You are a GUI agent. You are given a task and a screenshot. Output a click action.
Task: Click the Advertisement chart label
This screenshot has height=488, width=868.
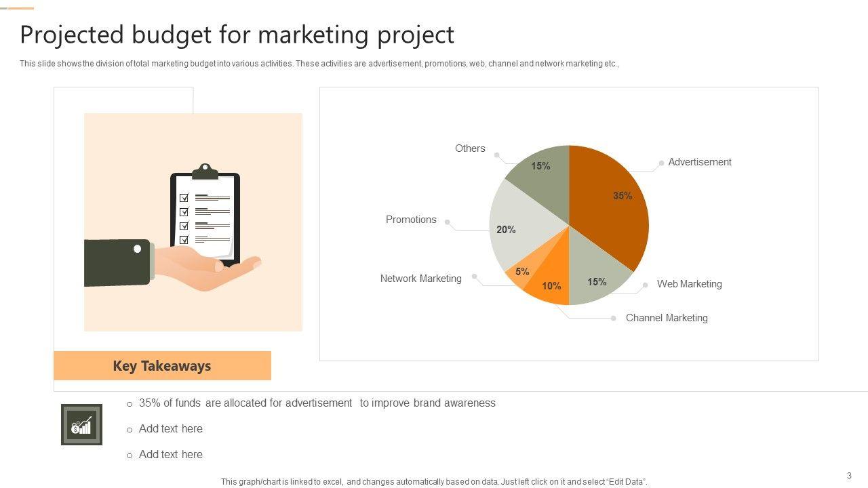click(x=699, y=162)
